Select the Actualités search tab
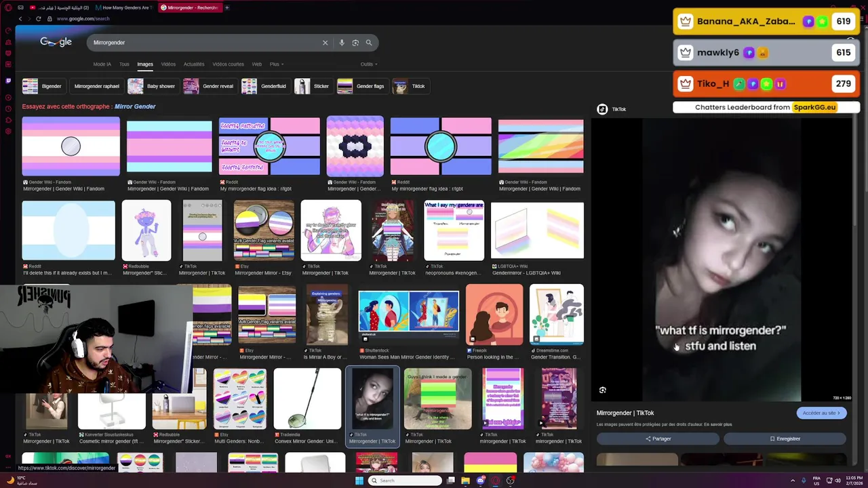This screenshot has width=868, height=488. point(194,64)
